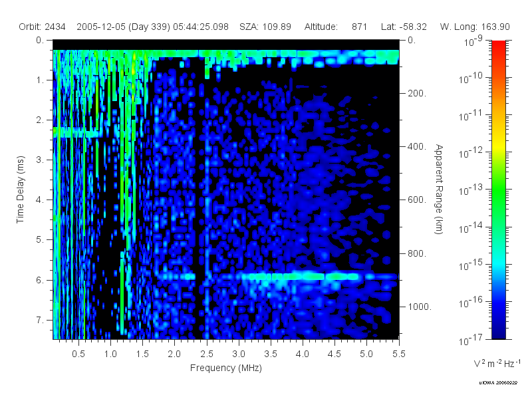Image resolution: width=532 pixels, height=399 pixels.
Task: Click the V² m⁻² Hz⁻¹ units label
Action: pos(497,363)
